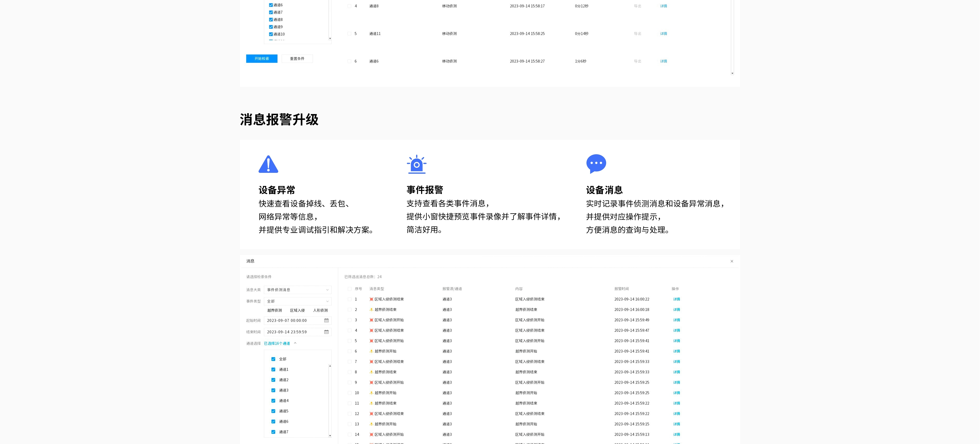
Task: Click red intrusion icon in message row 1
Action: click(371, 299)
